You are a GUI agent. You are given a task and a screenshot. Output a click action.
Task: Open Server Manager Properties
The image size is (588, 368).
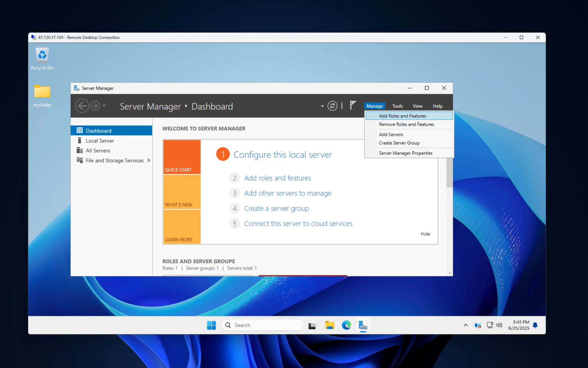[x=409, y=153]
